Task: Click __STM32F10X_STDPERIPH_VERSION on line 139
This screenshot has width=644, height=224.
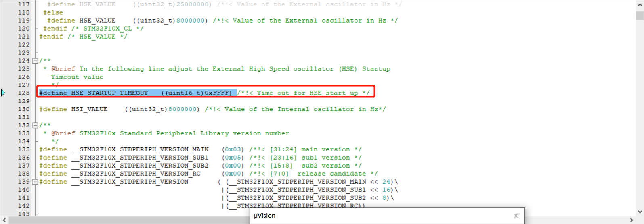Action: tap(130, 182)
